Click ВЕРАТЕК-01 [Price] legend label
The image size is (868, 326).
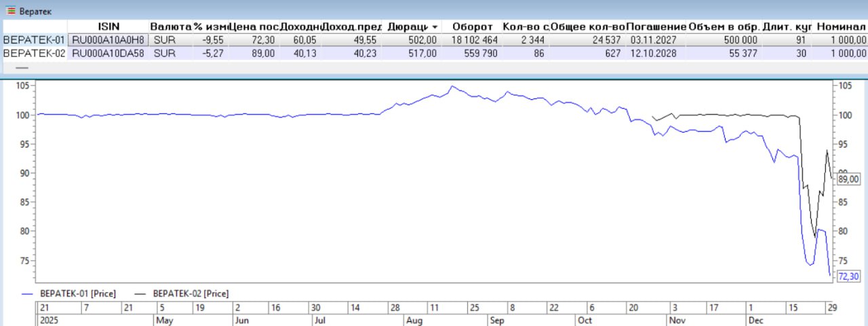[x=77, y=293]
